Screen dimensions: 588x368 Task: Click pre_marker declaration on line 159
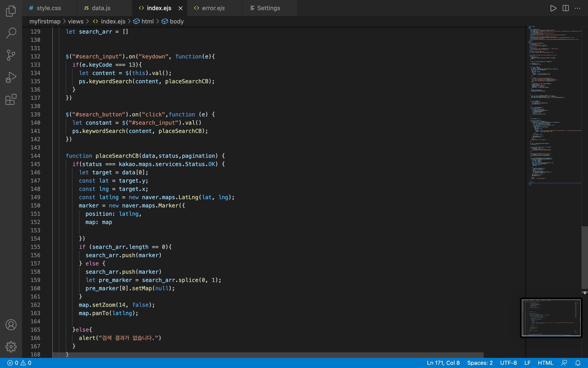pos(115,280)
